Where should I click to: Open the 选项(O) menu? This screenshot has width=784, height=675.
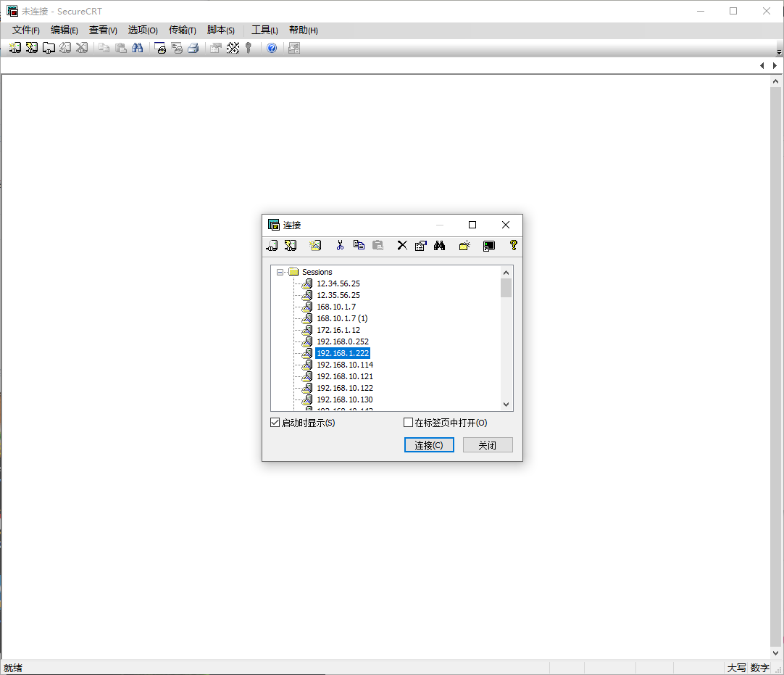point(142,30)
